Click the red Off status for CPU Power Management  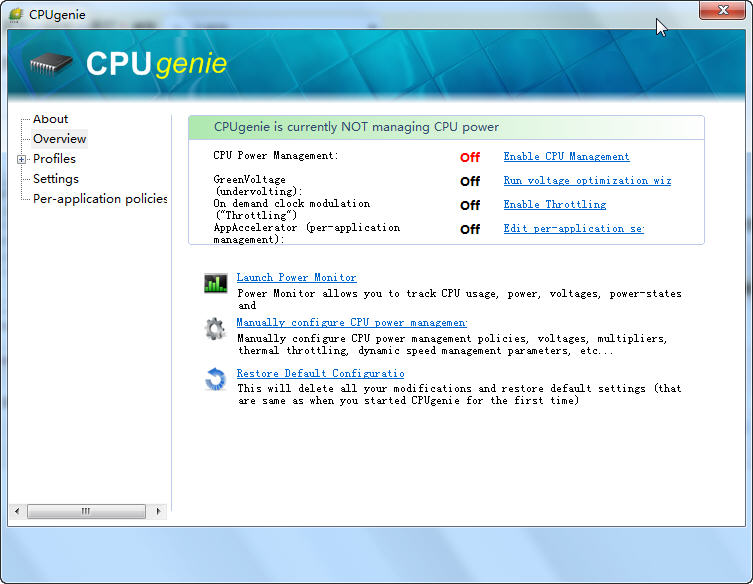pyautogui.click(x=470, y=158)
